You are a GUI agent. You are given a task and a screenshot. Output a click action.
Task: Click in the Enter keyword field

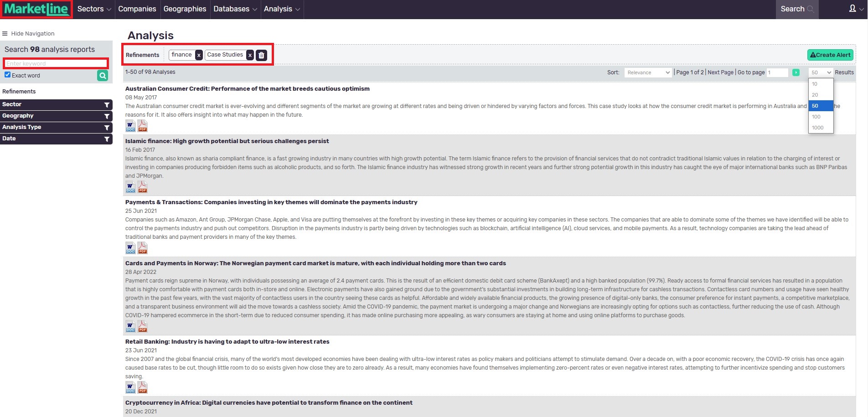pyautogui.click(x=56, y=63)
